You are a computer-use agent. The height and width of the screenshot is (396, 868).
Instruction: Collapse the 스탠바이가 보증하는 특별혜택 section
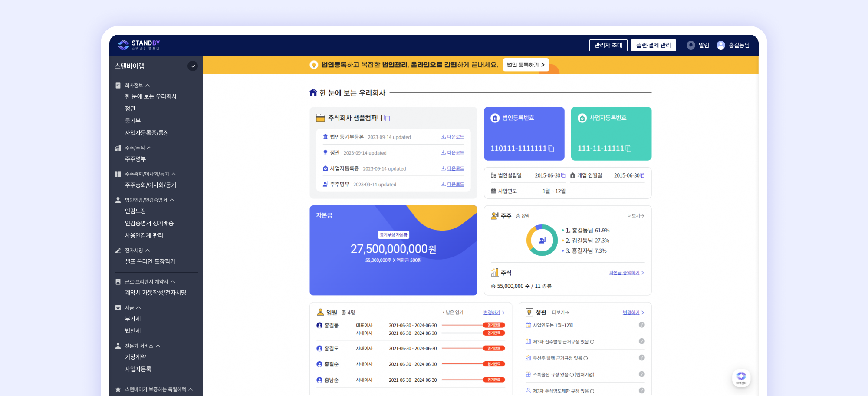pos(191,389)
